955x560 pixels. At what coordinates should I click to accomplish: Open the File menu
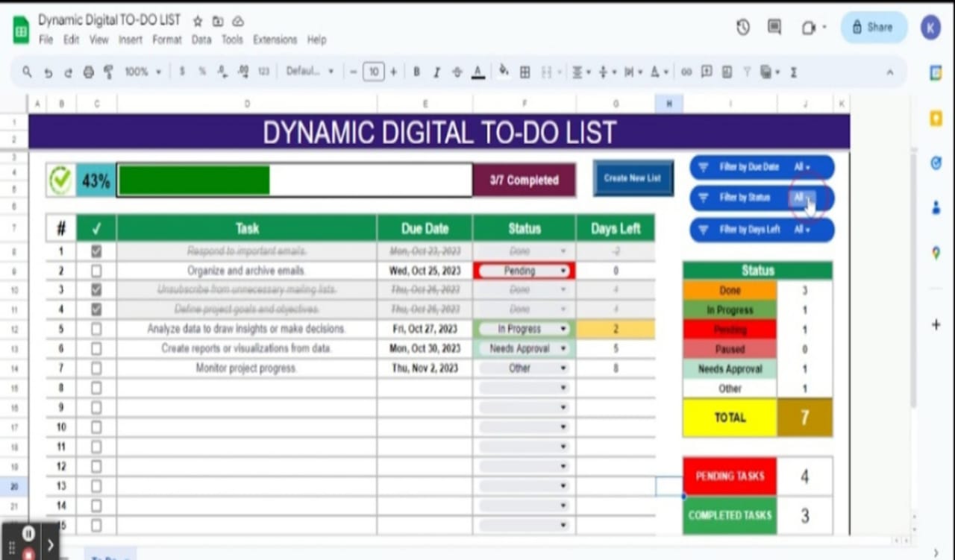coord(46,40)
